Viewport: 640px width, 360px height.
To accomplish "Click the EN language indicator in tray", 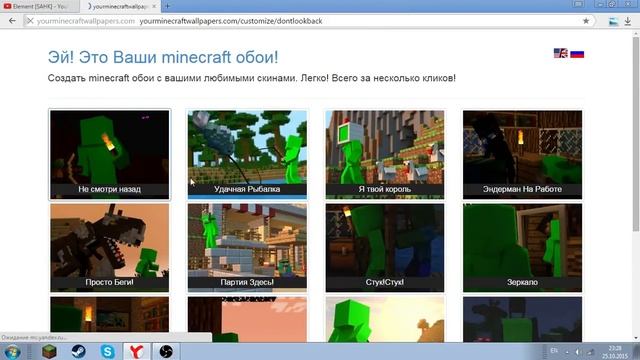I will [554, 351].
